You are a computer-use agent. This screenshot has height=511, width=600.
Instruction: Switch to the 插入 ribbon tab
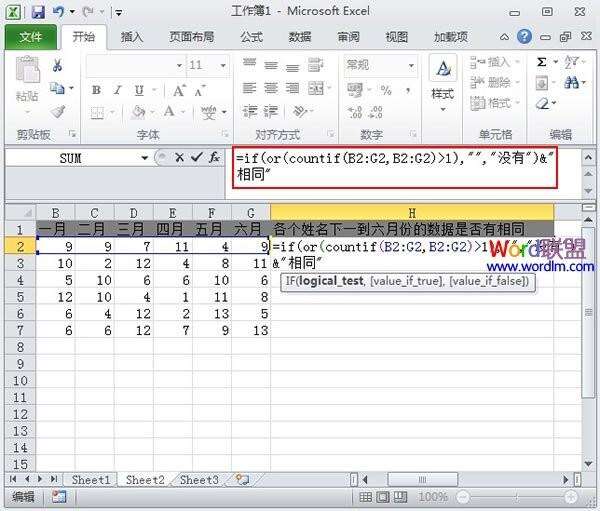tap(132, 37)
